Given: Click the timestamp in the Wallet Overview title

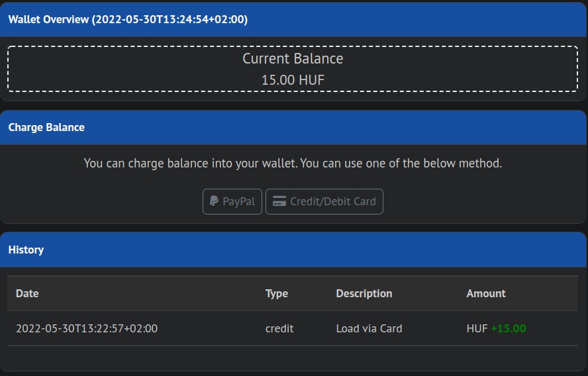Looking at the screenshot, I should click(x=170, y=19).
